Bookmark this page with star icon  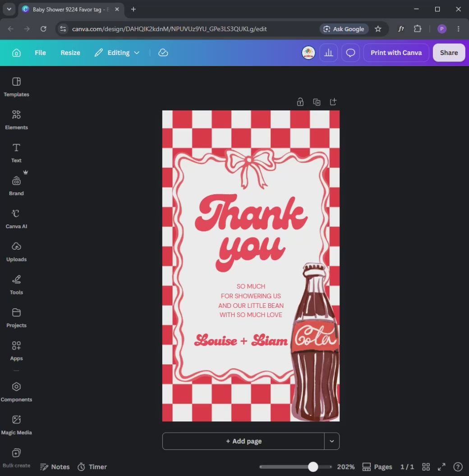click(x=378, y=29)
